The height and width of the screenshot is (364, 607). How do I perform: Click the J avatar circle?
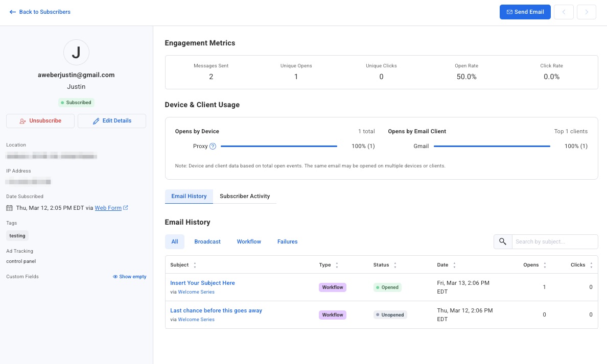tap(76, 53)
